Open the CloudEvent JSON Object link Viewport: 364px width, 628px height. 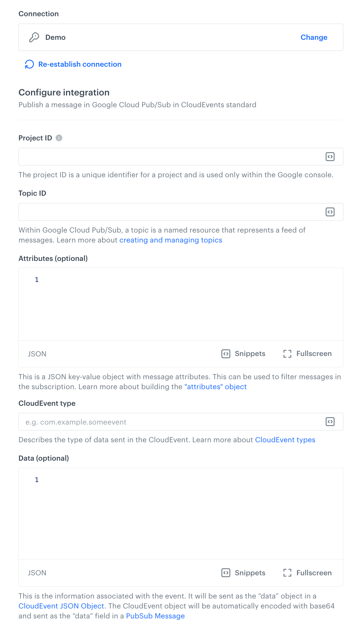coord(60,606)
